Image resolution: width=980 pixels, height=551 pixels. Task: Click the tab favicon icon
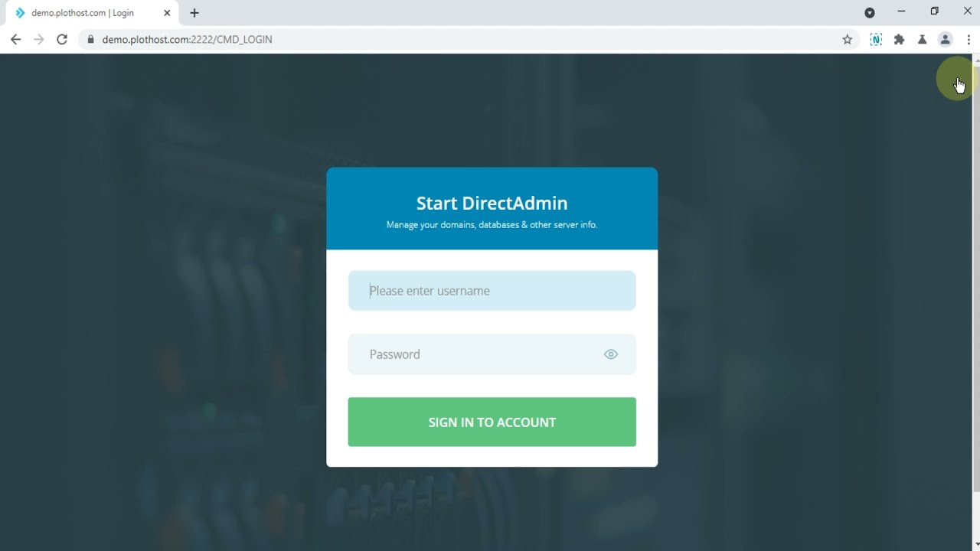coord(21,13)
